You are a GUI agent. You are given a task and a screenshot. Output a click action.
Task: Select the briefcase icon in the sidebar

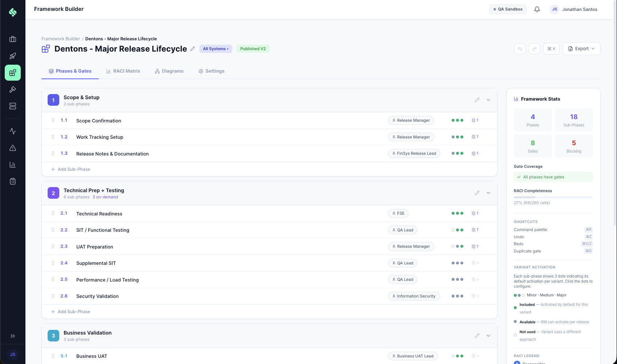pyautogui.click(x=12, y=39)
